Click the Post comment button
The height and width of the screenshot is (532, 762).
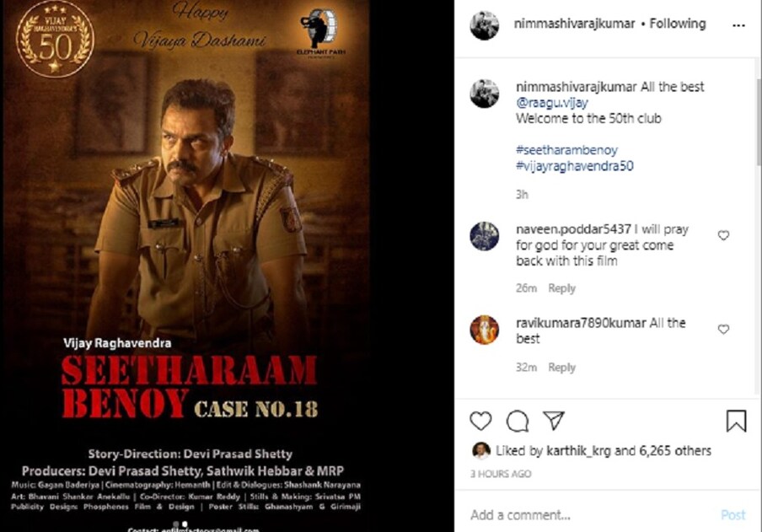(x=732, y=514)
